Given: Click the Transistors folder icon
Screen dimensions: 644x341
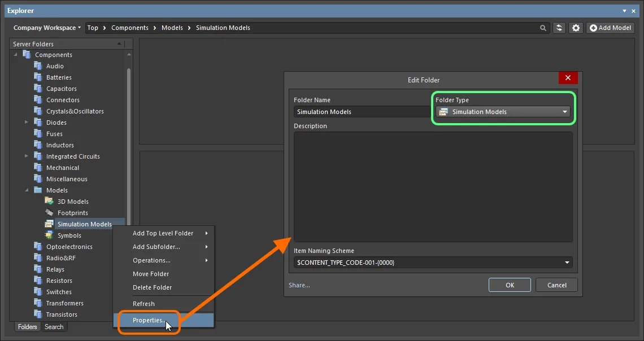Looking at the screenshot, I should tap(38, 314).
